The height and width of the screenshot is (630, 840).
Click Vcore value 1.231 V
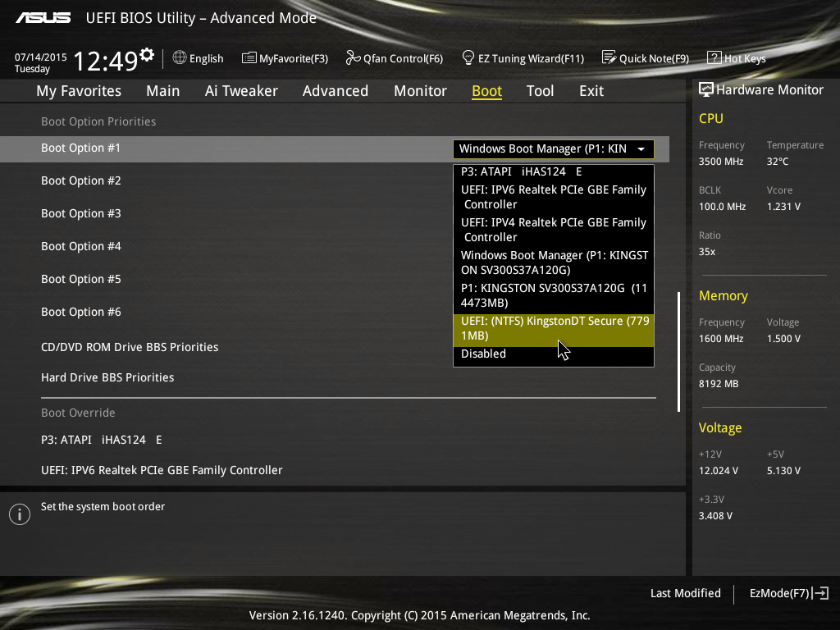[x=783, y=206]
